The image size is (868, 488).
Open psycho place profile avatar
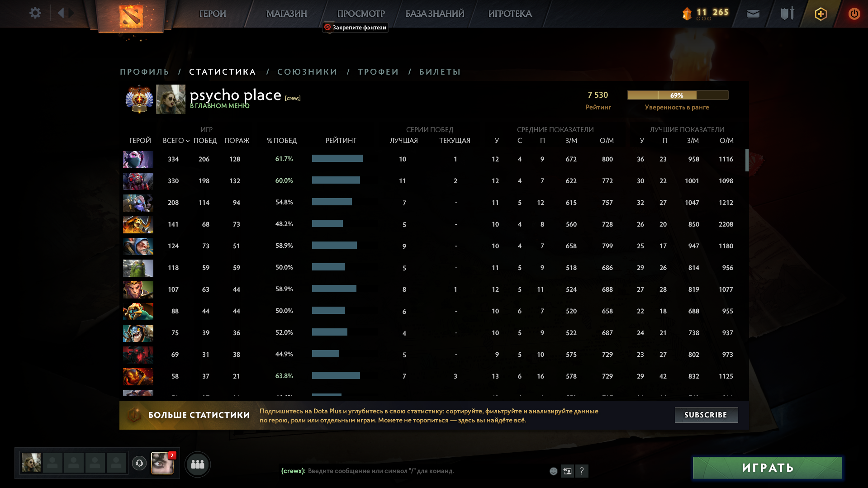[171, 99]
